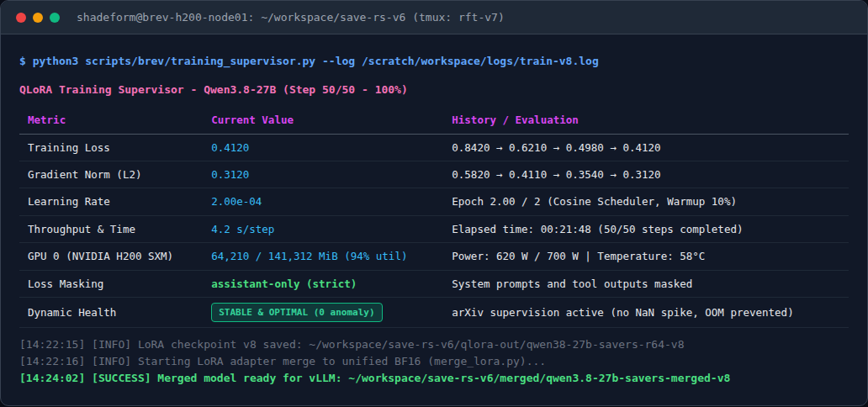Click the green maximize window button

pyautogui.click(x=55, y=18)
